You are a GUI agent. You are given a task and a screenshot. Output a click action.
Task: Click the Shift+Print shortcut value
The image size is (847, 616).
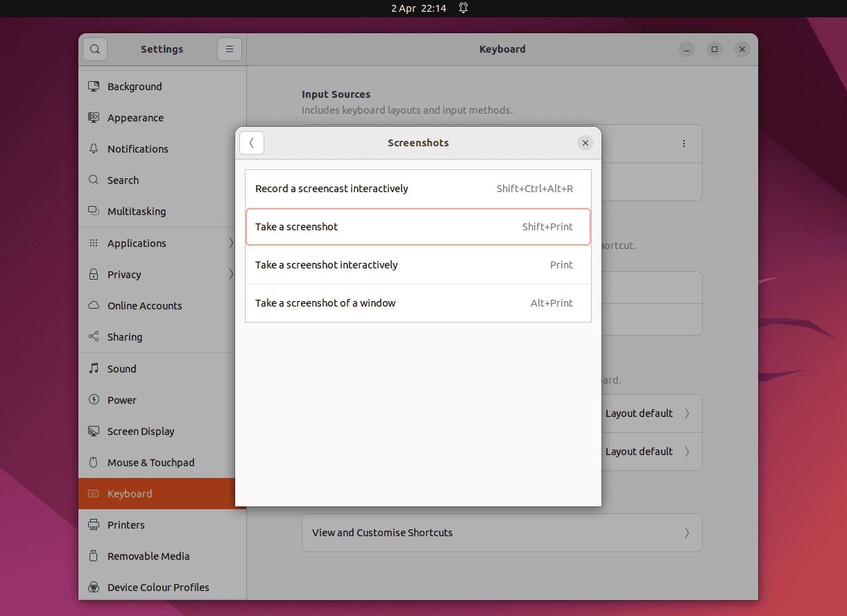[x=547, y=227]
